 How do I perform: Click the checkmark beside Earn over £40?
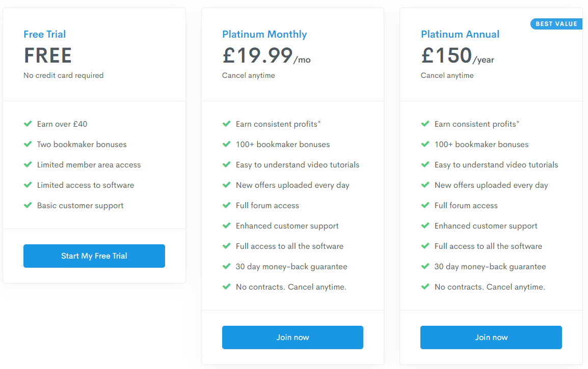tap(28, 124)
